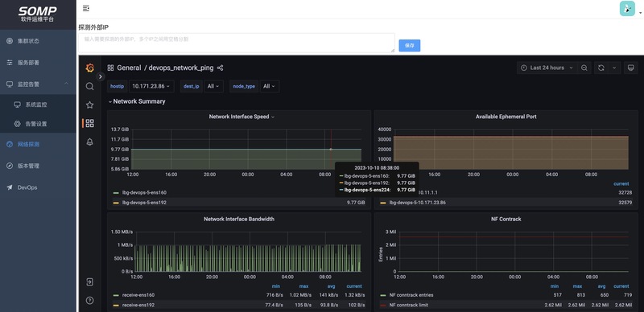644x312 pixels.
Task: Click the zoom out time range icon
Action: pos(584,68)
